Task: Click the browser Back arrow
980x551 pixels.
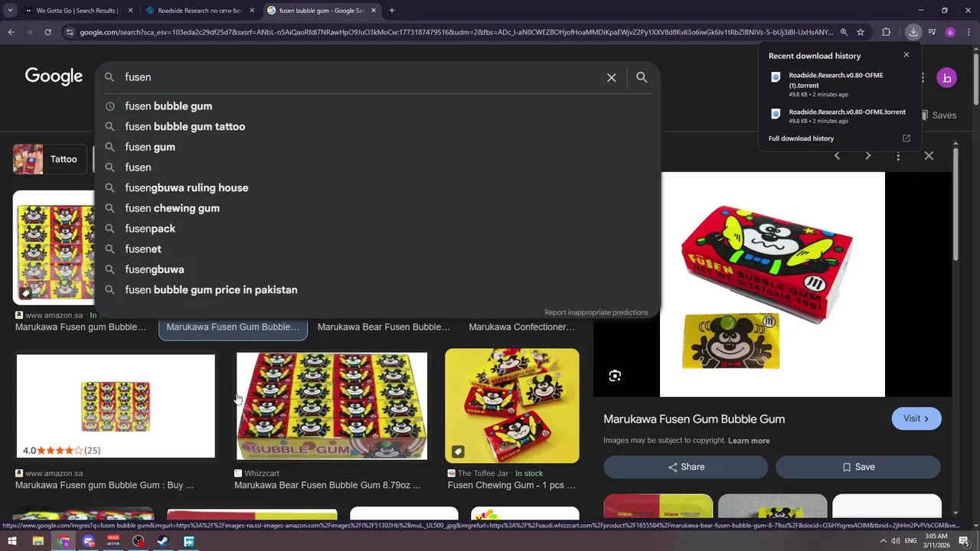Action: pyautogui.click(x=11, y=32)
